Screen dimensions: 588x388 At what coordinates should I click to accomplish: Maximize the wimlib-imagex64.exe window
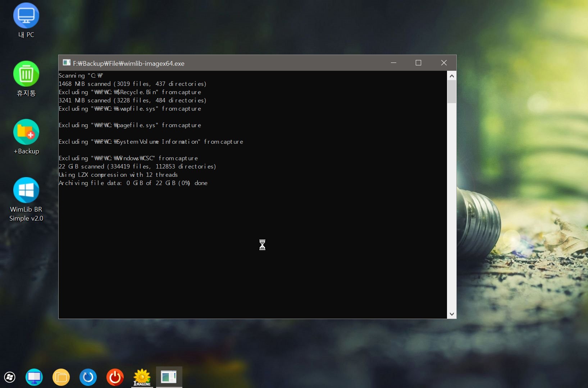coord(418,63)
